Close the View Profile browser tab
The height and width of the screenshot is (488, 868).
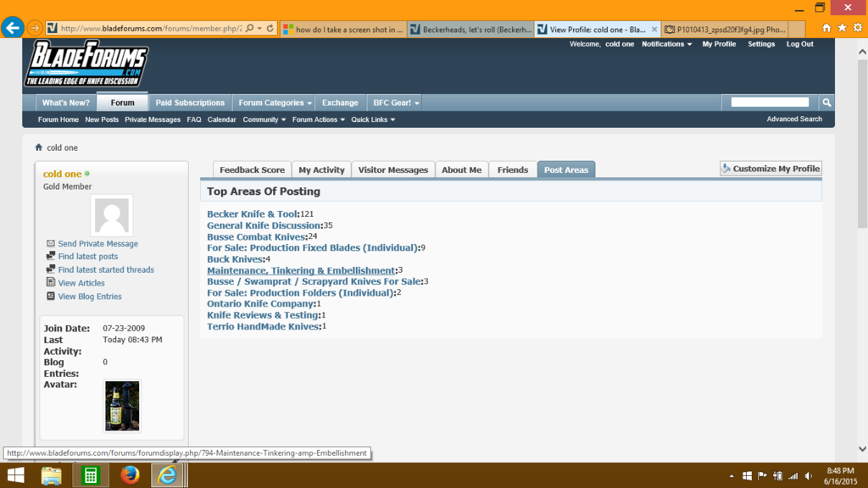(x=654, y=30)
